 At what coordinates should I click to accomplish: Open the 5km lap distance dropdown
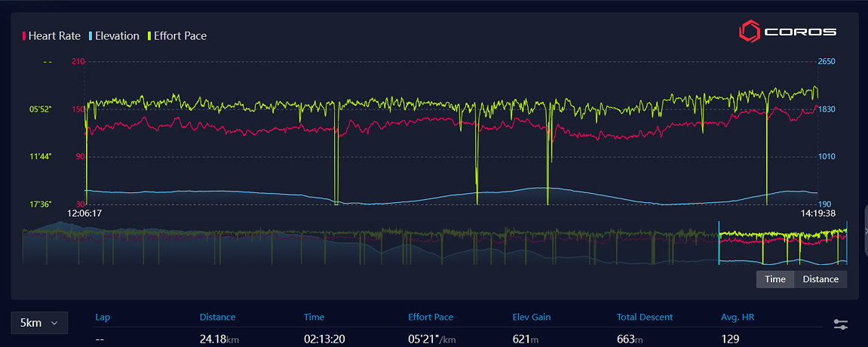pos(39,323)
